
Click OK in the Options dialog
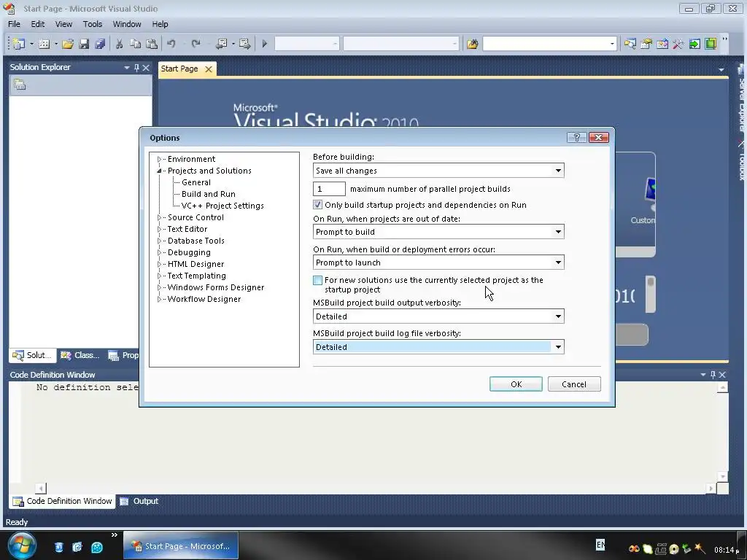point(516,384)
